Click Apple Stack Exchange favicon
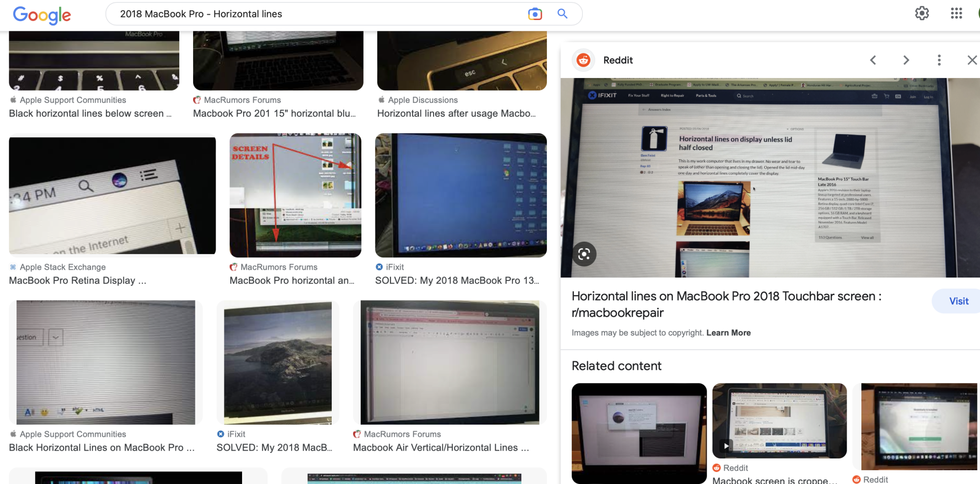 click(13, 267)
